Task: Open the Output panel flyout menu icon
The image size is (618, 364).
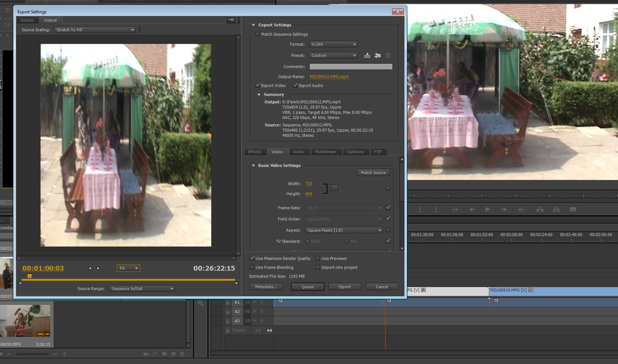Action: pyautogui.click(x=231, y=20)
